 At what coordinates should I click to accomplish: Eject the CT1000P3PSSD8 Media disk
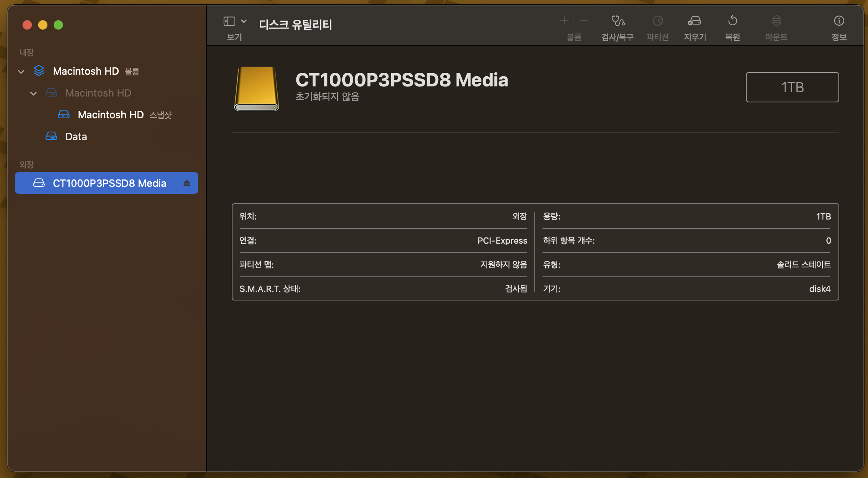[x=187, y=183]
